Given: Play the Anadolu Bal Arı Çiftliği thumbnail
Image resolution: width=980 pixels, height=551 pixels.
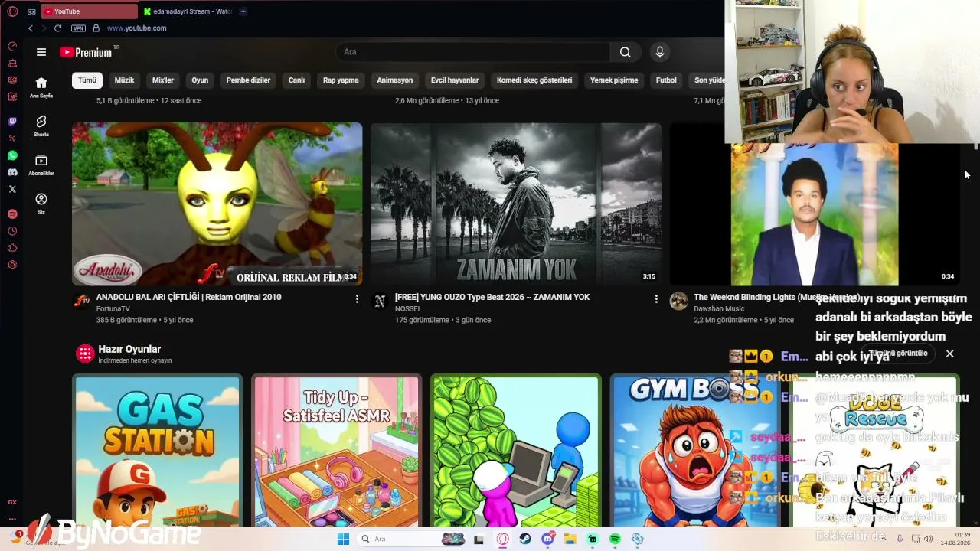Looking at the screenshot, I should tap(217, 204).
